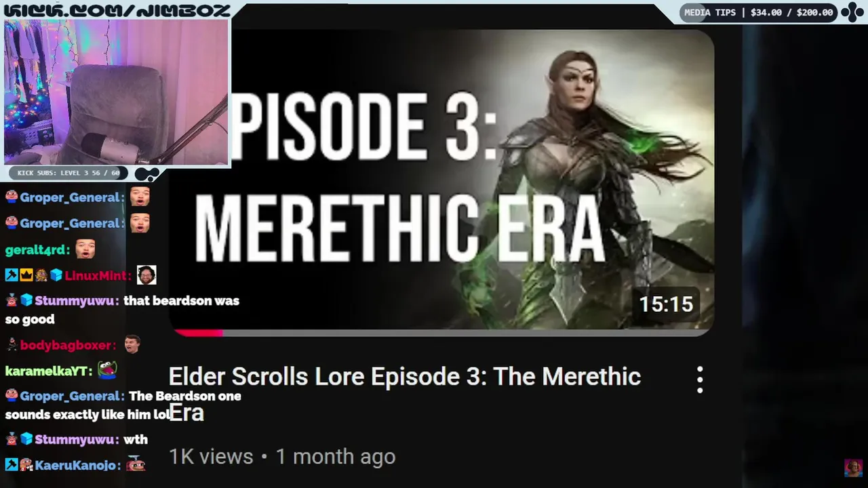Click LinuxMint's bearded face emote

(146, 274)
